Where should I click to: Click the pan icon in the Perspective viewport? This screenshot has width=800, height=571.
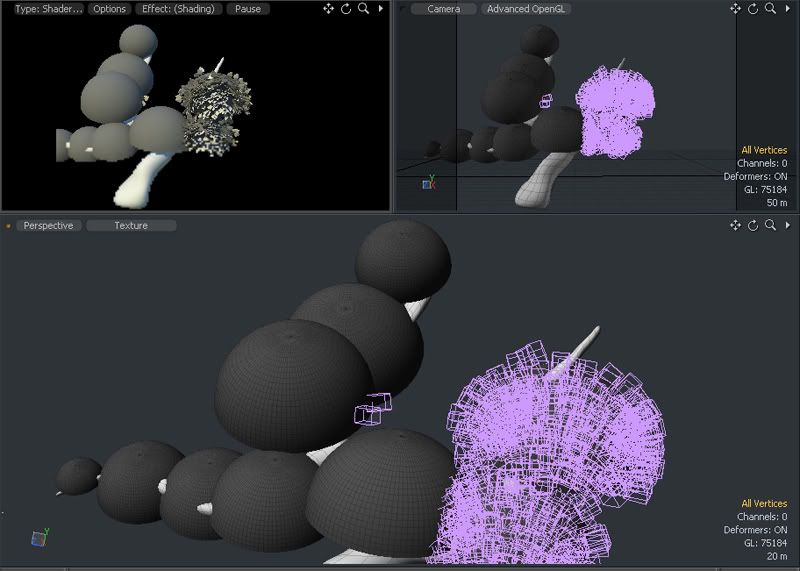click(735, 226)
